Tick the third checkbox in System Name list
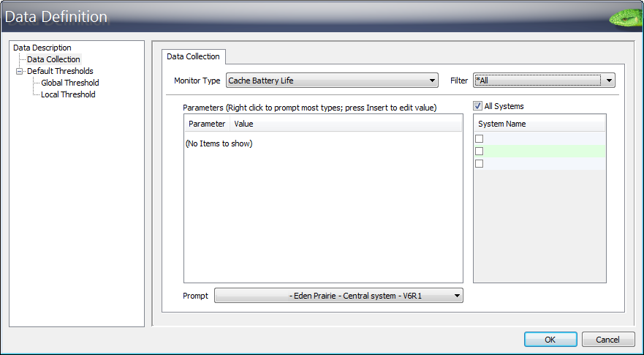This screenshot has height=355, width=644. 480,163
